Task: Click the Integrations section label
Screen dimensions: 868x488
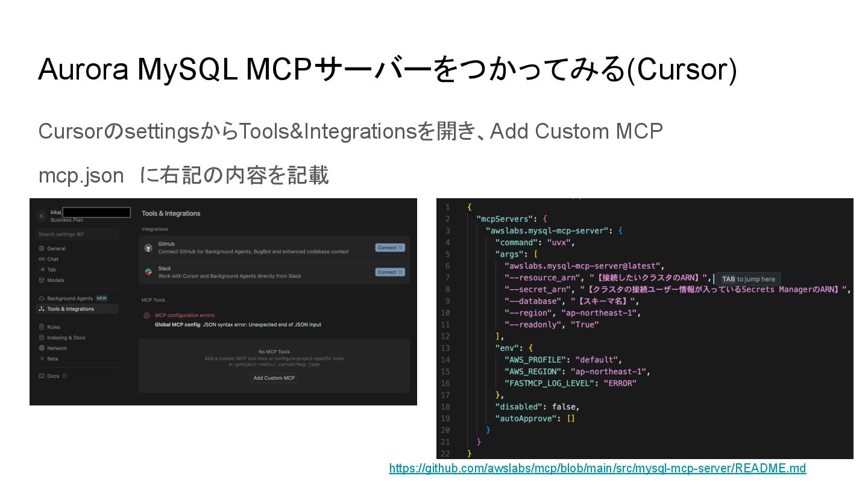Action: point(155,229)
